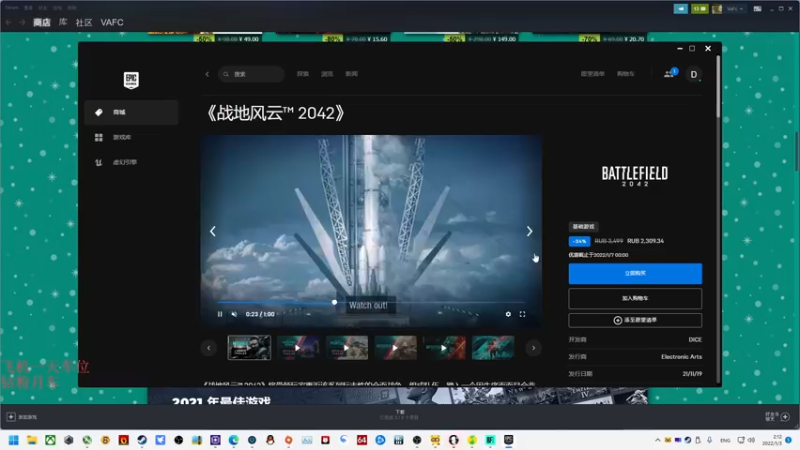This screenshot has height=450, width=800.
Task: Open Xbox app from taskbar
Action: click(50, 440)
